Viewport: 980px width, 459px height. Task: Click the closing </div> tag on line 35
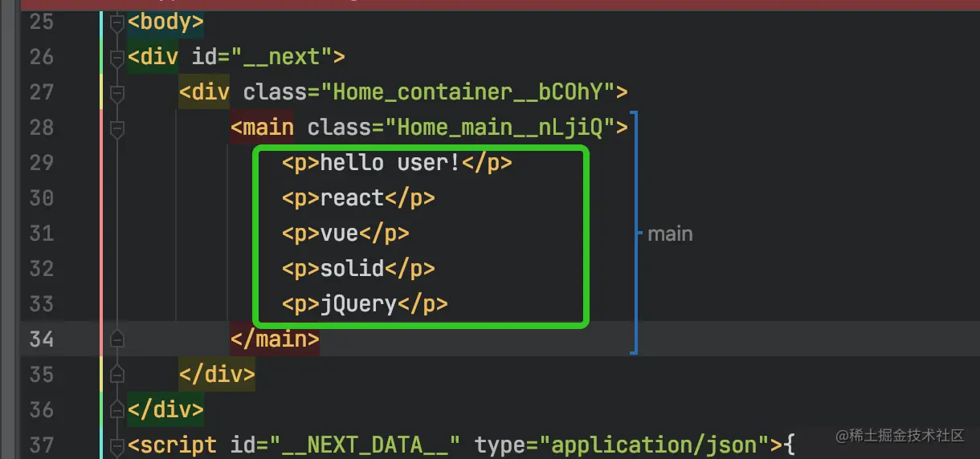pos(217,375)
